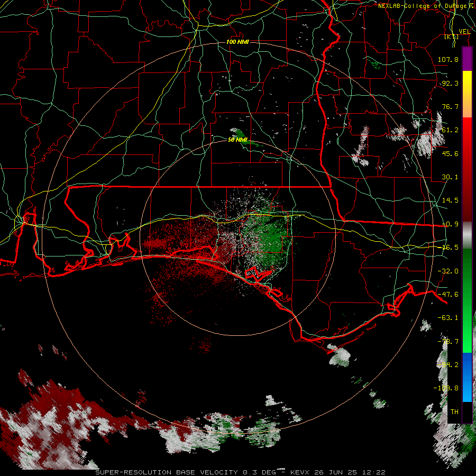Click the KEVX 26 JUN 25 12:22 timestamp
The width and height of the screenshot is (476, 476).
338,472
